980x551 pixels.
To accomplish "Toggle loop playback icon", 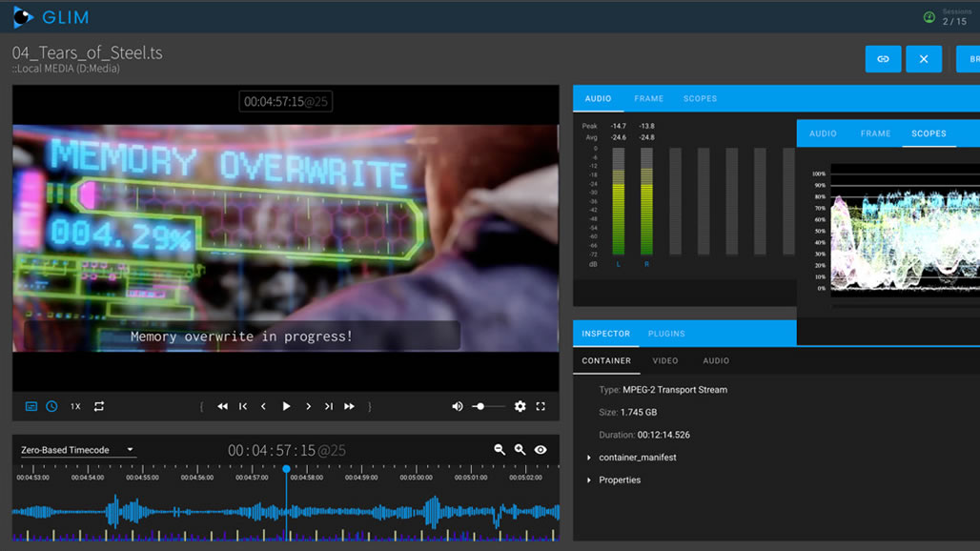I will tap(99, 407).
